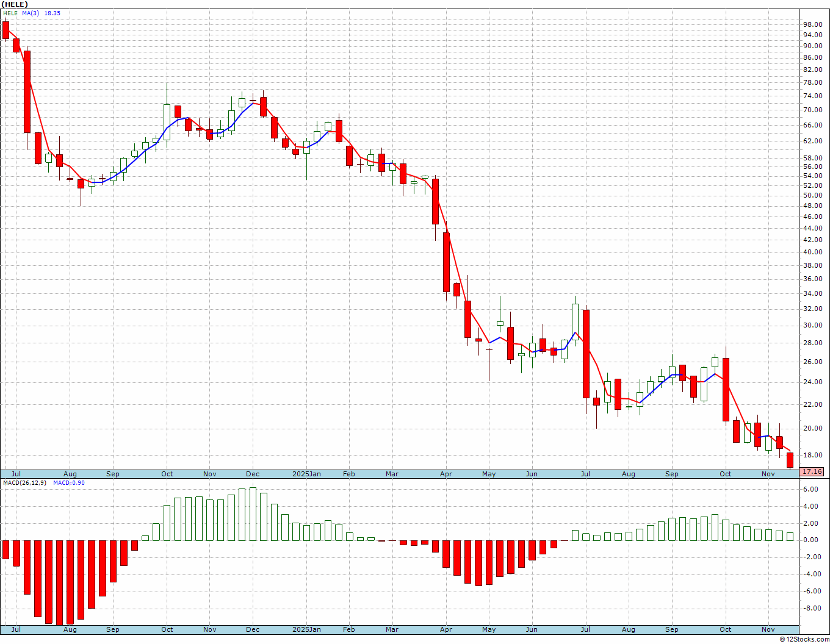
Task: Click the 32.00 price axis label
Action: pos(812,309)
